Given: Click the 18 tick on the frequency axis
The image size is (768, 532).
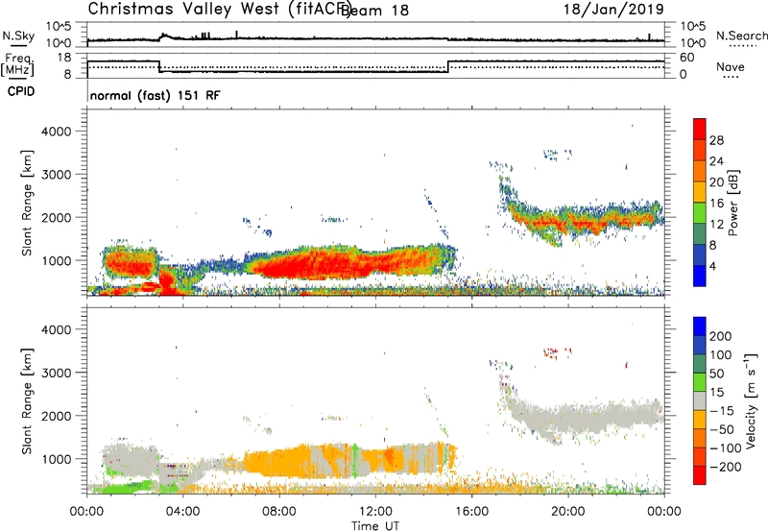Looking at the screenshot, I should click(x=63, y=58).
